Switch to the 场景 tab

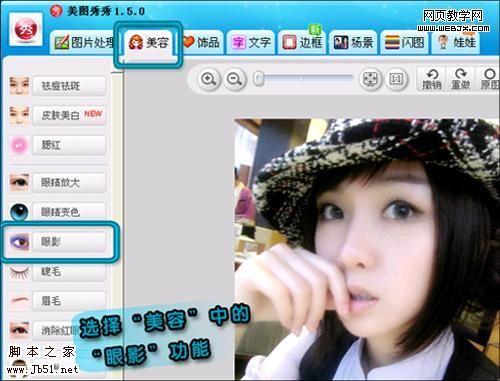353,42
